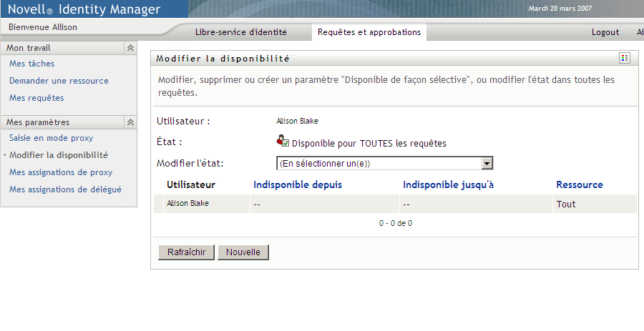The image size is (644, 331).
Task: Sort by Ressource column header
Action: [579, 184]
